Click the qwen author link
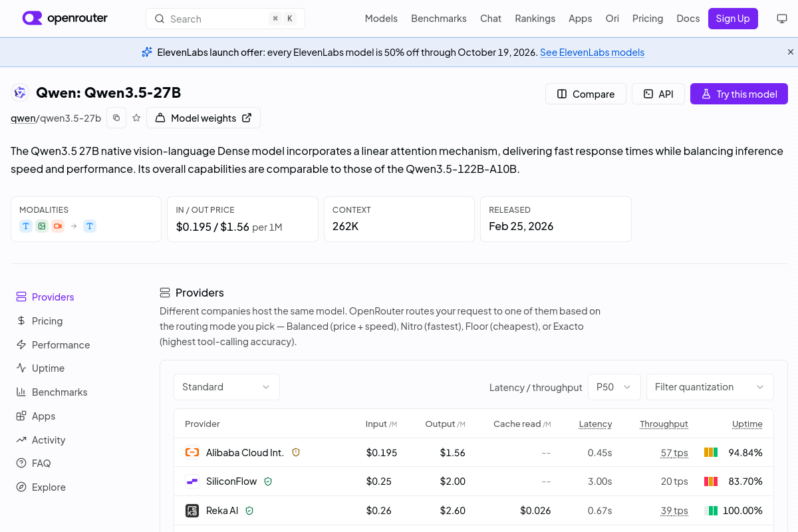The height and width of the screenshot is (532, 798). tap(23, 118)
